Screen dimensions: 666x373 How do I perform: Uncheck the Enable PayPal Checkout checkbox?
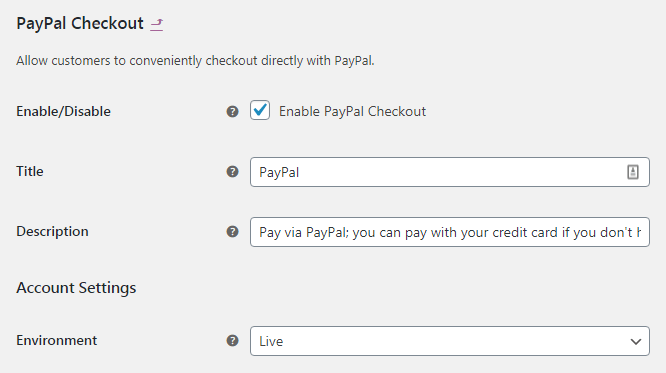[x=260, y=110]
